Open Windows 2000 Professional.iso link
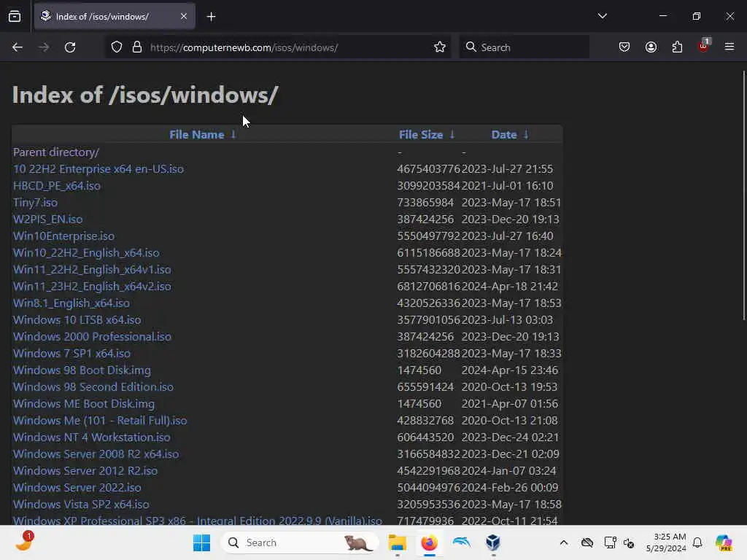 click(x=92, y=337)
